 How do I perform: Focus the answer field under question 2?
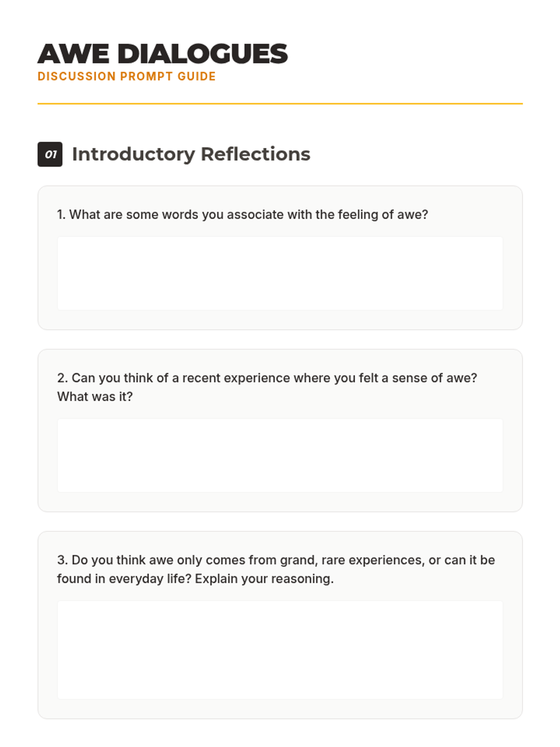pos(280,455)
